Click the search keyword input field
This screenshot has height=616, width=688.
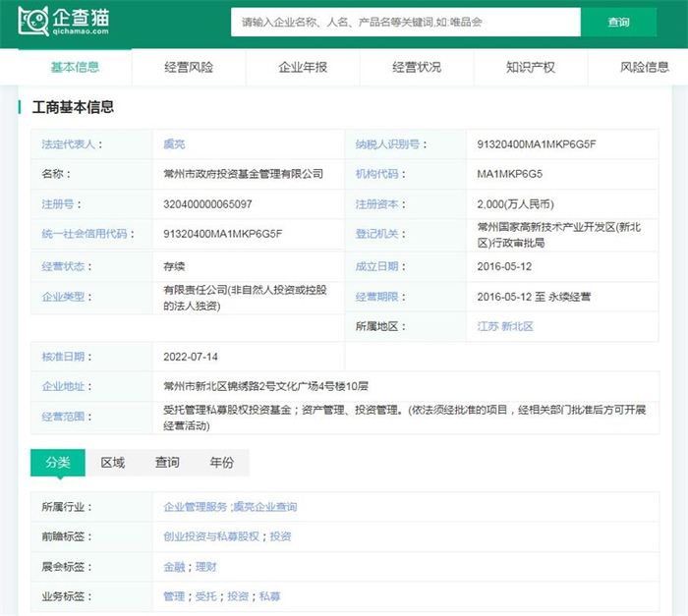click(x=405, y=22)
